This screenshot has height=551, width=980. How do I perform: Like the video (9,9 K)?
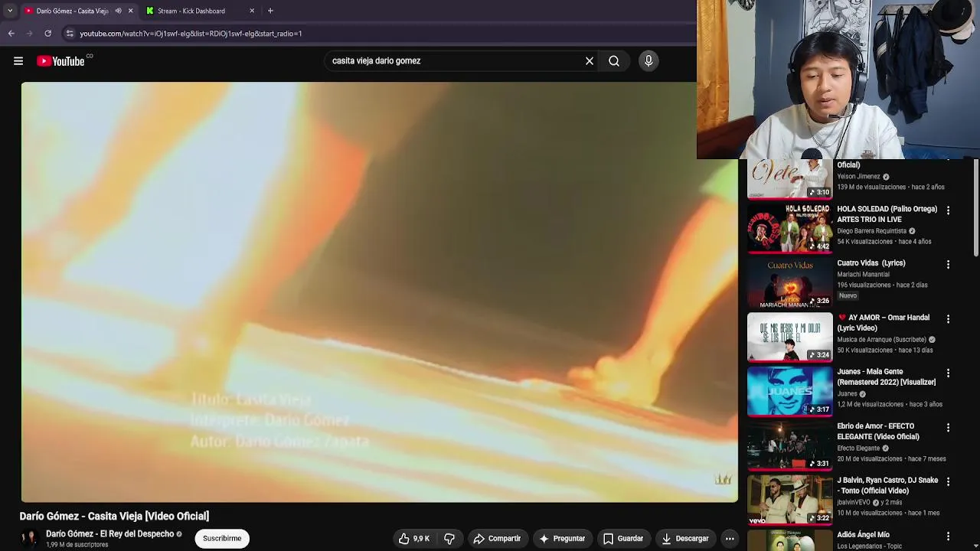(413, 539)
